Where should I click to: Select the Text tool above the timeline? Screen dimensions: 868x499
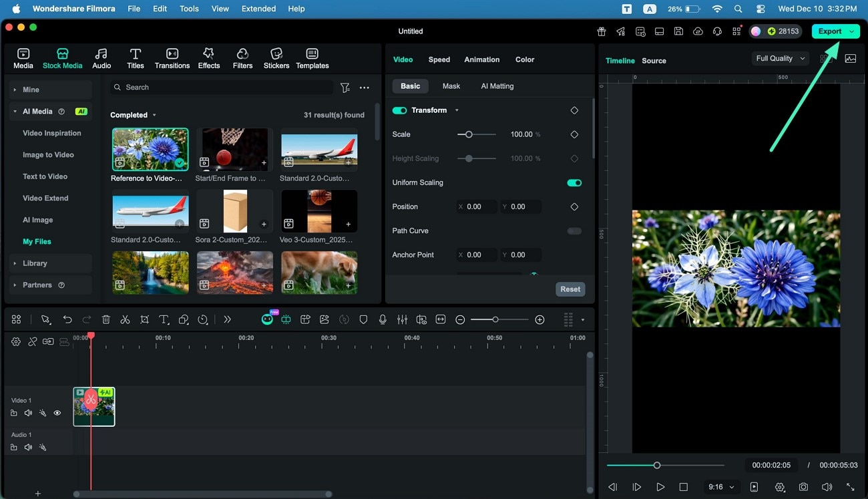click(x=164, y=319)
